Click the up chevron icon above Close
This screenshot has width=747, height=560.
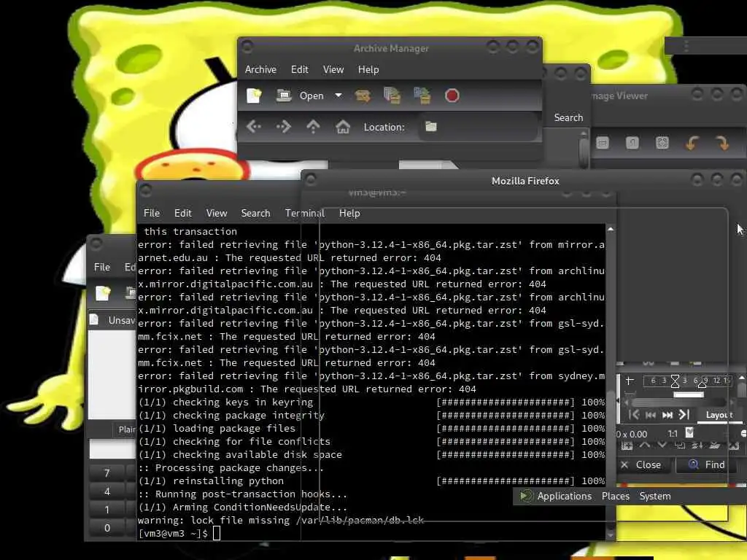pyautogui.click(x=645, y=446)
